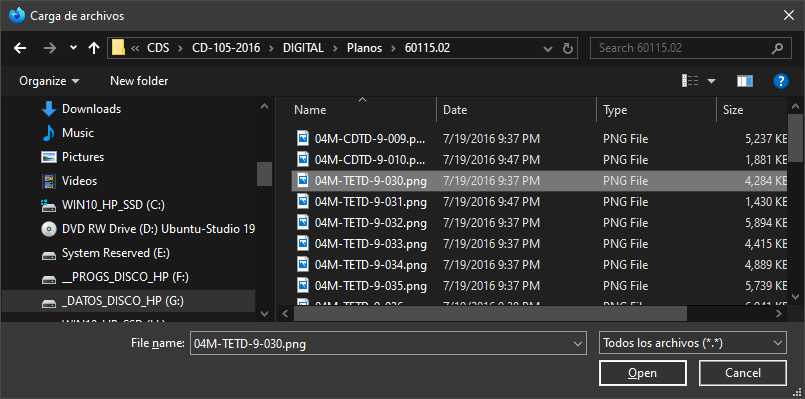Go up one folder level
The height and width of the screenshot is (399, 805).
click(93, 48)
